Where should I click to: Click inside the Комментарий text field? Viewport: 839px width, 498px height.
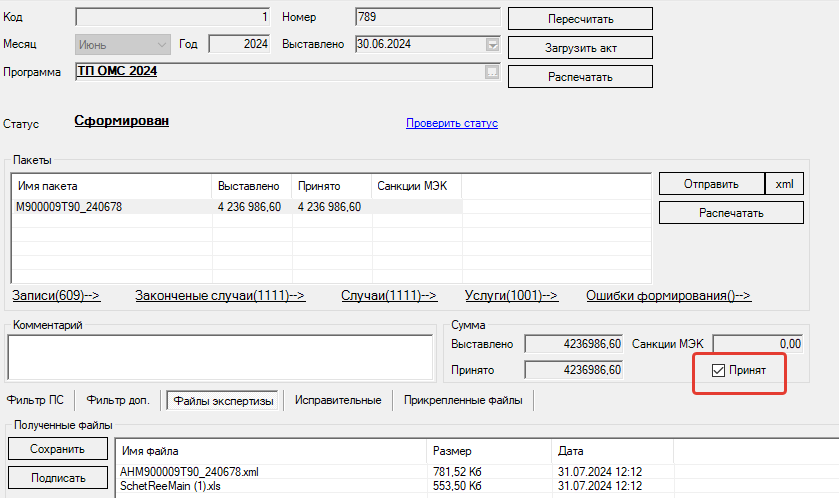click(x=220, y=357)
